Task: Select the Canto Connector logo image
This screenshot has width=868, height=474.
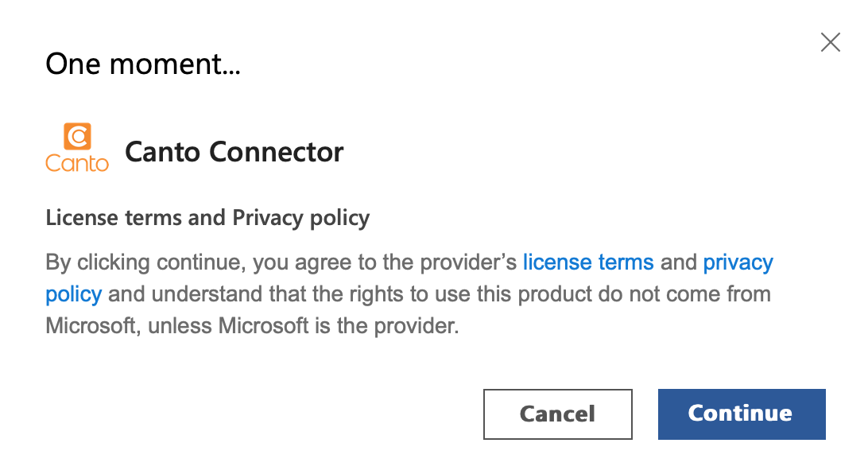Action: [77, 147]
